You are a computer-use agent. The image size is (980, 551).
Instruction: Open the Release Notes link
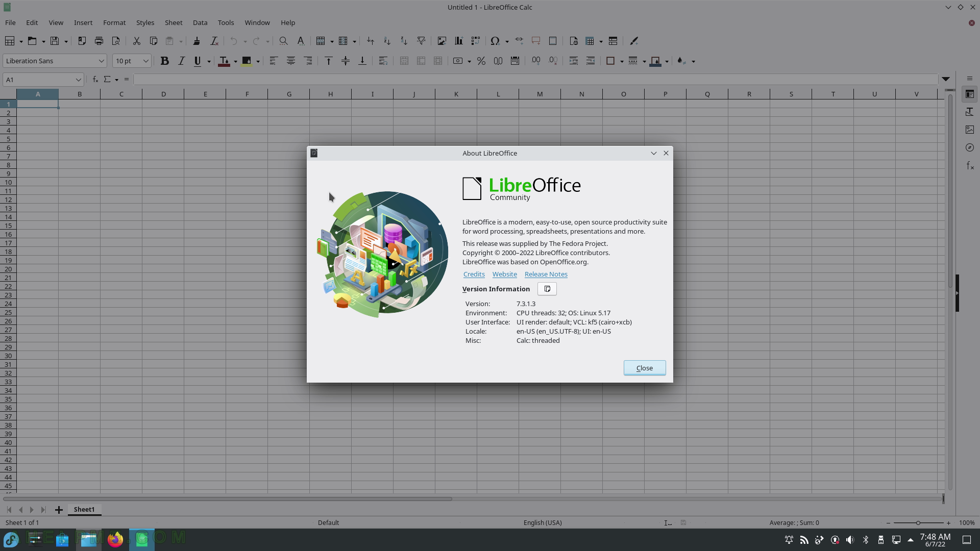(546, 274)
